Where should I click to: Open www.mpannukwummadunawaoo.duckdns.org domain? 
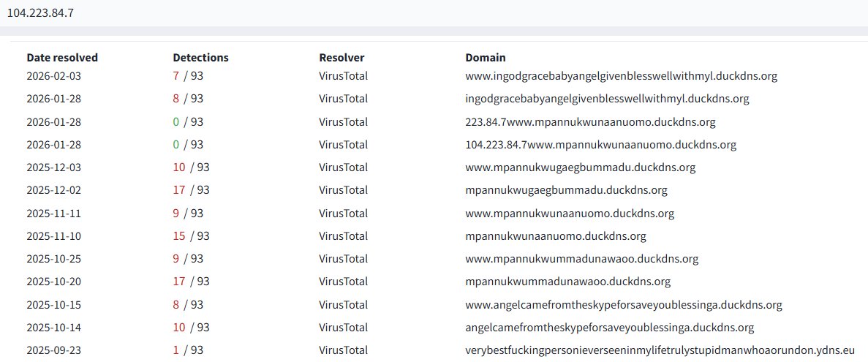pos(582,258)
